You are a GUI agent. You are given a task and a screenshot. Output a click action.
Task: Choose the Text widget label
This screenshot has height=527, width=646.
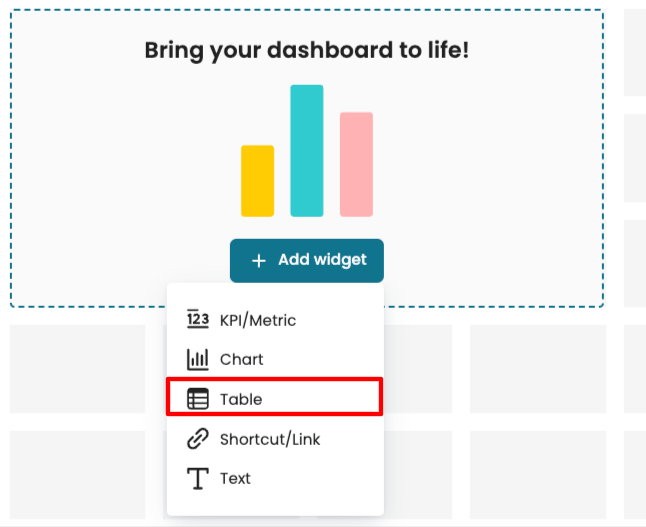[236, 478]
